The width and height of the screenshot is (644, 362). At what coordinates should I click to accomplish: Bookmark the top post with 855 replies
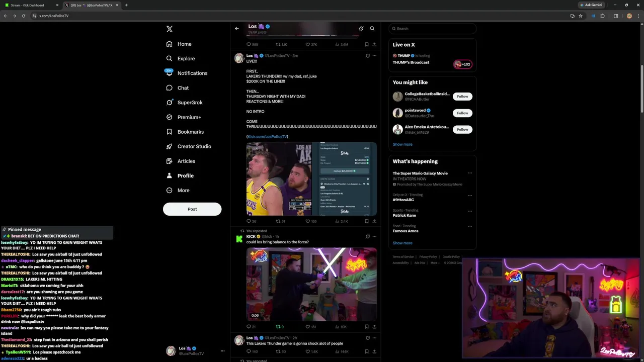366,45
